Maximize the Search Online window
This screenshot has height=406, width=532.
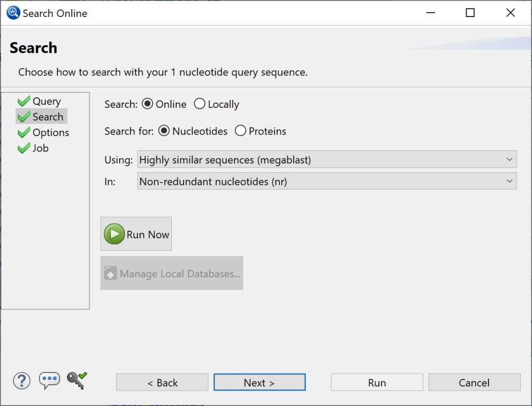[x=470, y=13]
